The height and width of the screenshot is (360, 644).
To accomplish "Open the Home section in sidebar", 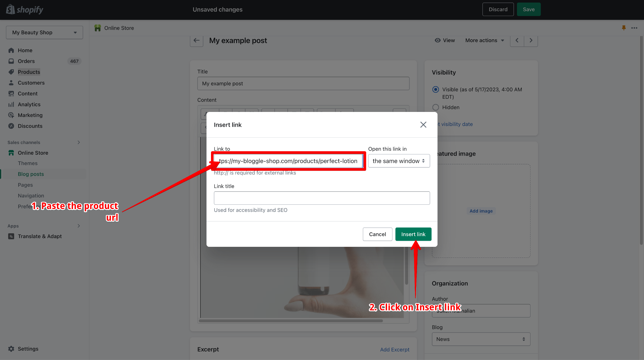I will [25, 50].
